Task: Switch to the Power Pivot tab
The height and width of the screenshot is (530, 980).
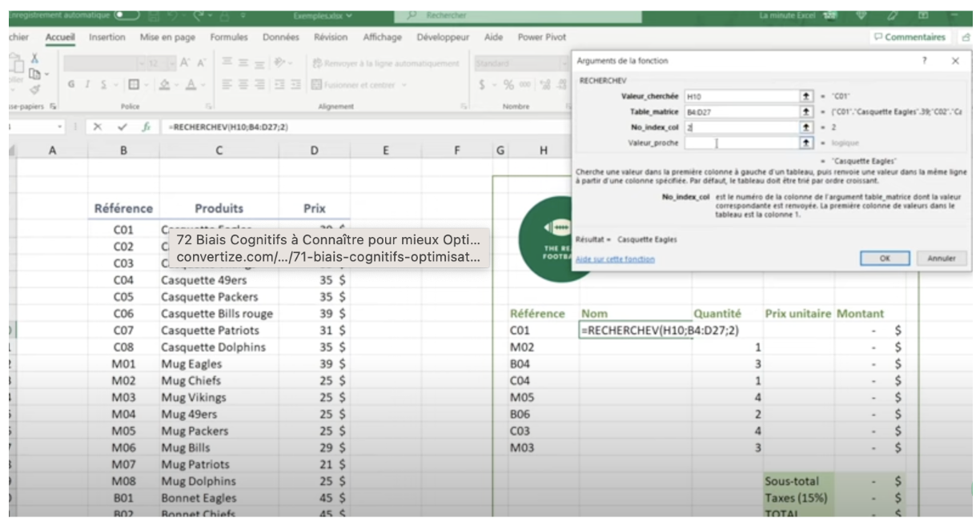Action: click(x=542, y=37)
